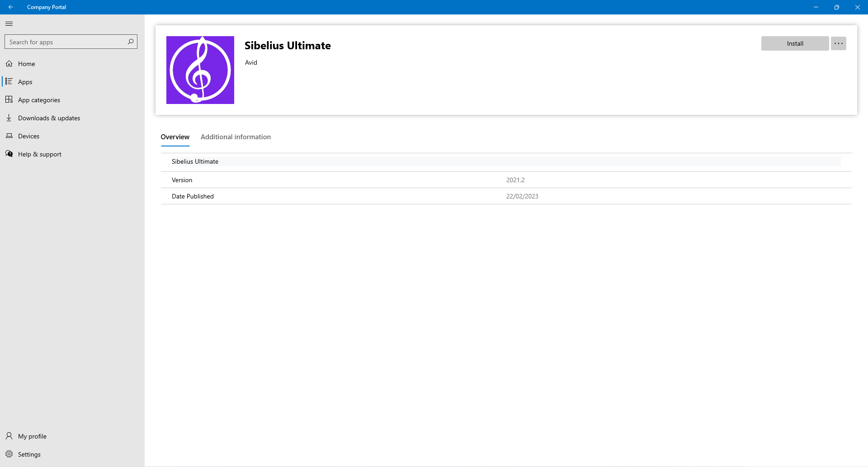The height and width of the screenshot is (467, 868).
Task: Click the My profile person icon
Action: [x=9, y=436]
